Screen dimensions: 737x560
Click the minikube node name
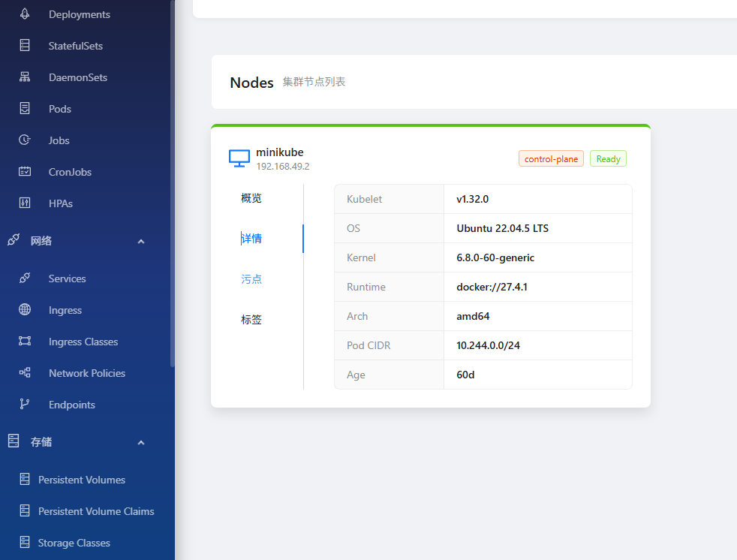(x=280, y=152)
